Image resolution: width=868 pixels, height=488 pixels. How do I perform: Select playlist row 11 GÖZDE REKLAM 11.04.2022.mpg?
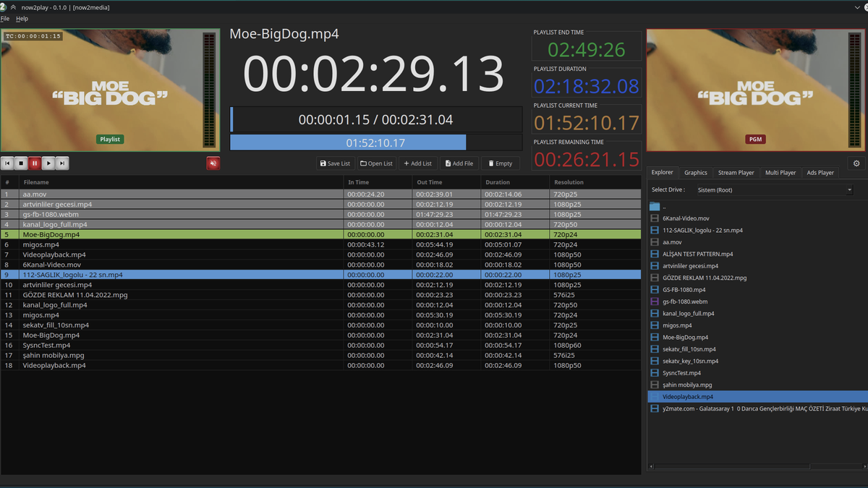pyautogui.click(x=320, y=295)
